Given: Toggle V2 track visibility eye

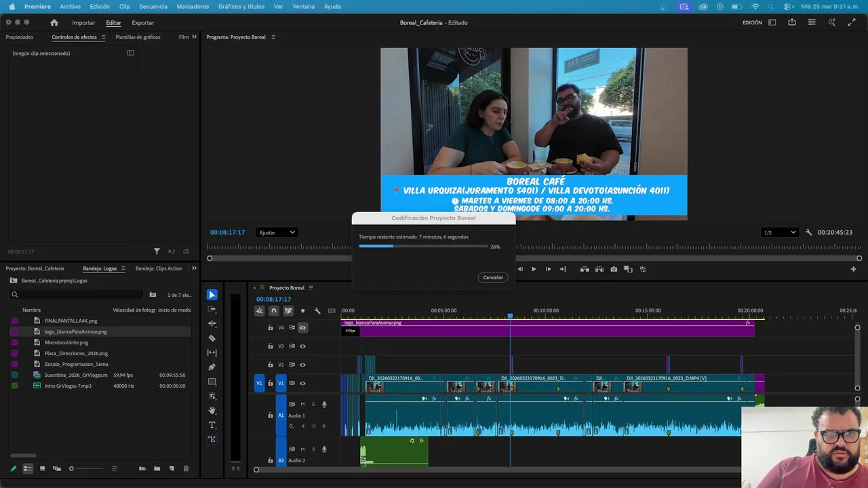Looking at the screenshot, I should click(x=302, y=365).
